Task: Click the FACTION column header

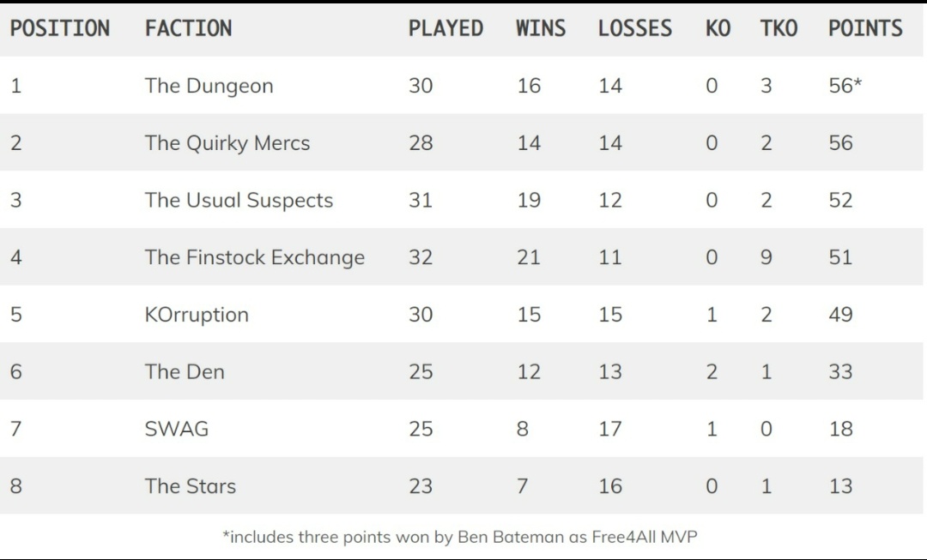Action: (188, 28)
